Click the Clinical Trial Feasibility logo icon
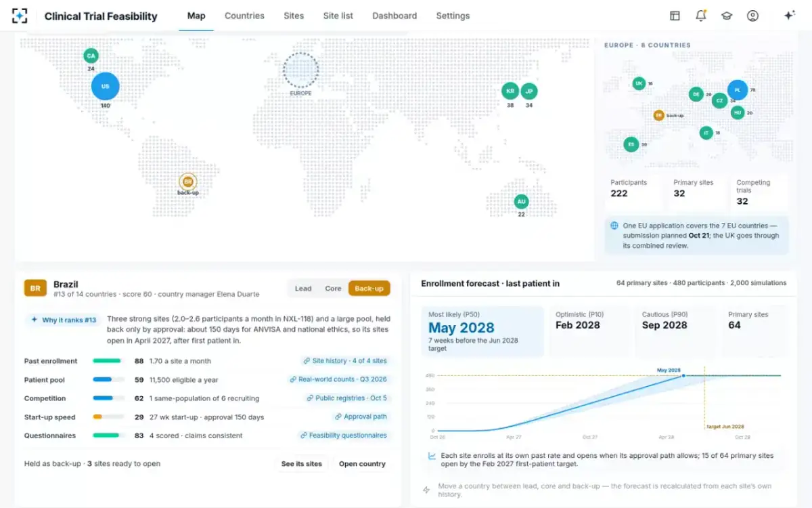The width and height of the screenshot is (812, 508). 20,16
